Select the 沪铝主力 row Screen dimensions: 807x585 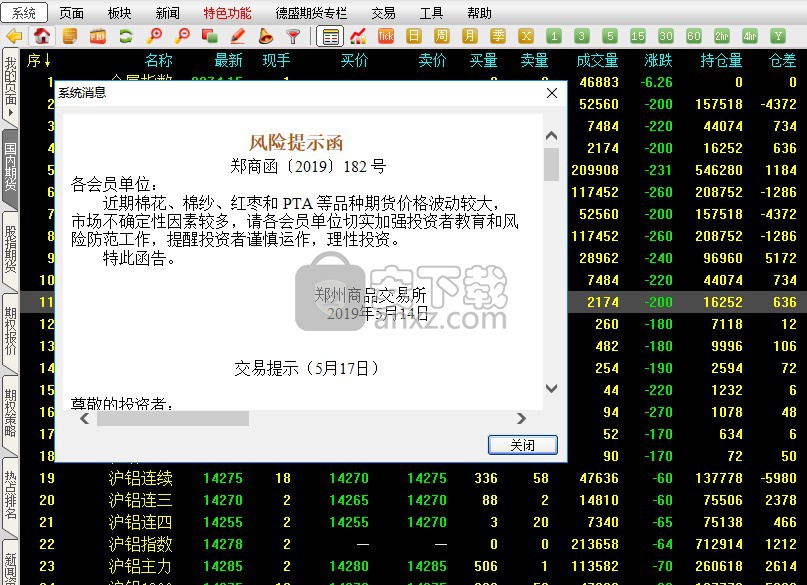tap(413, 566)
